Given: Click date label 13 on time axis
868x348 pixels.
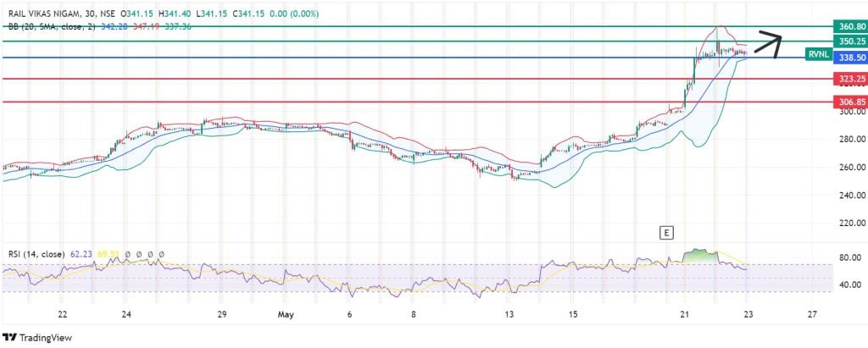Looking at the screenshot, I should 509,315.
